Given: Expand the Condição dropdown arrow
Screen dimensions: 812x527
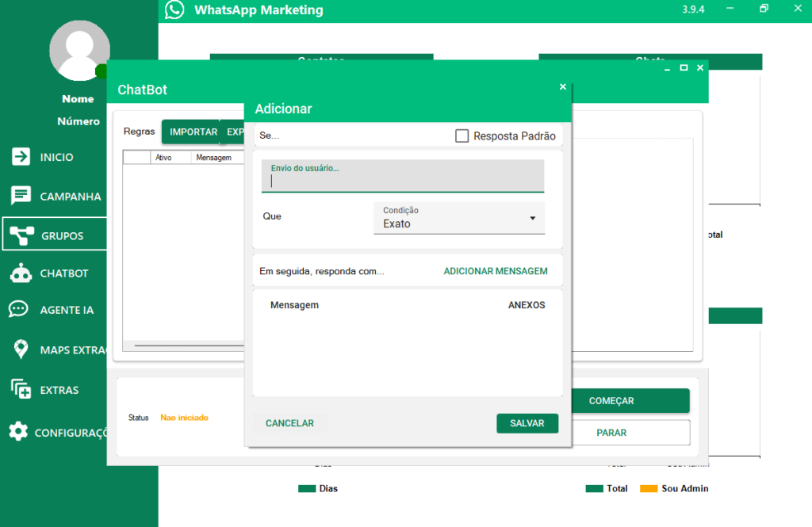Looking at the screenshot, I should [x=533, y=218].
